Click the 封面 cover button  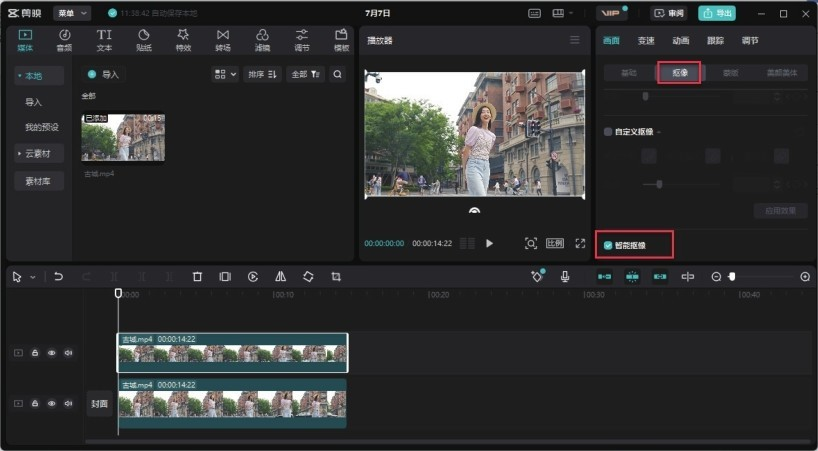click(x=99, y=404)
